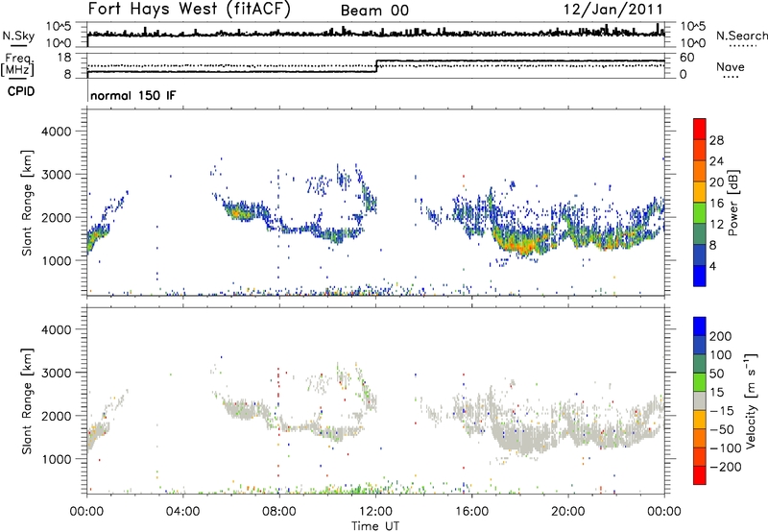
Task: Pick the bright blue Velocity segment above 200
Action: tap(700, 326)
